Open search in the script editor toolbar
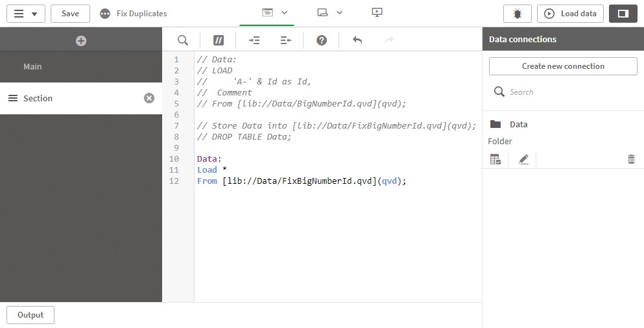 183,40
